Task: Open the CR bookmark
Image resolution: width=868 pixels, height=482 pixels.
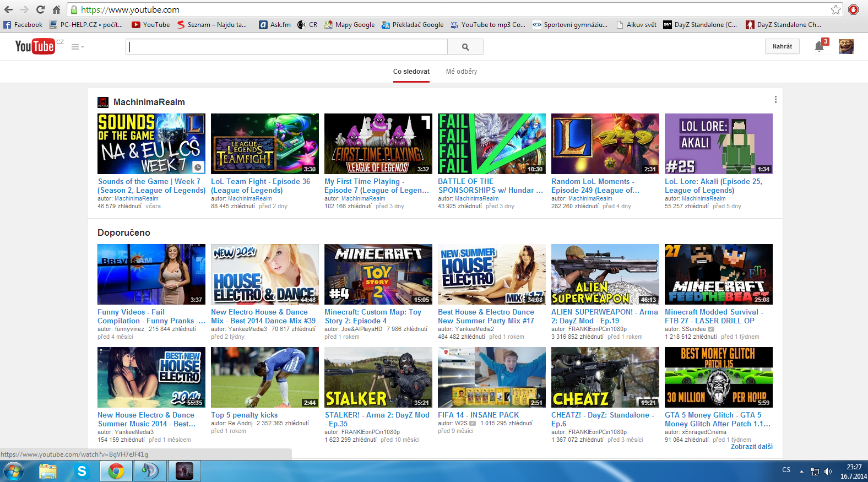Action: 307,25
